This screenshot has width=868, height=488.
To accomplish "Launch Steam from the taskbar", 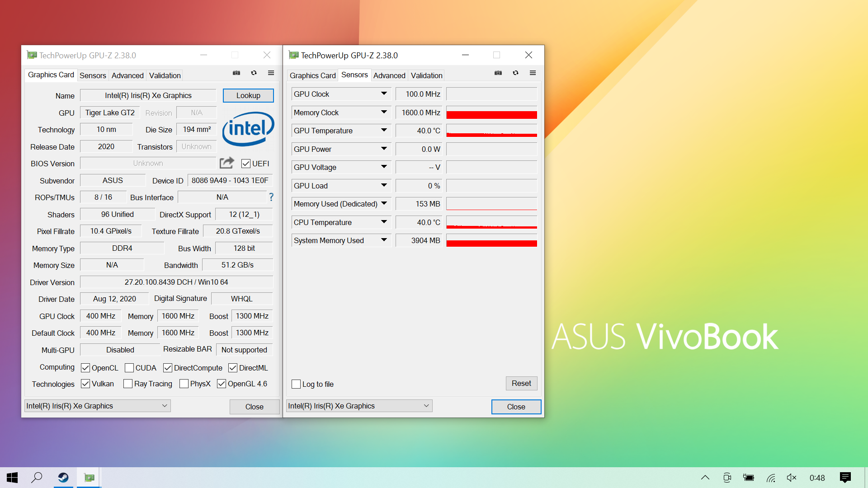I will coord(63,477).
